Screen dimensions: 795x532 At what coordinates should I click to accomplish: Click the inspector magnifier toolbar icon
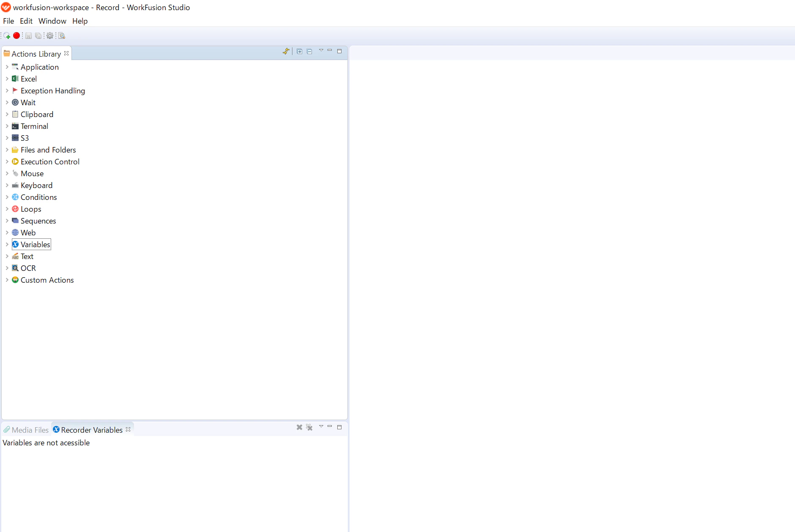pos(62,36)
